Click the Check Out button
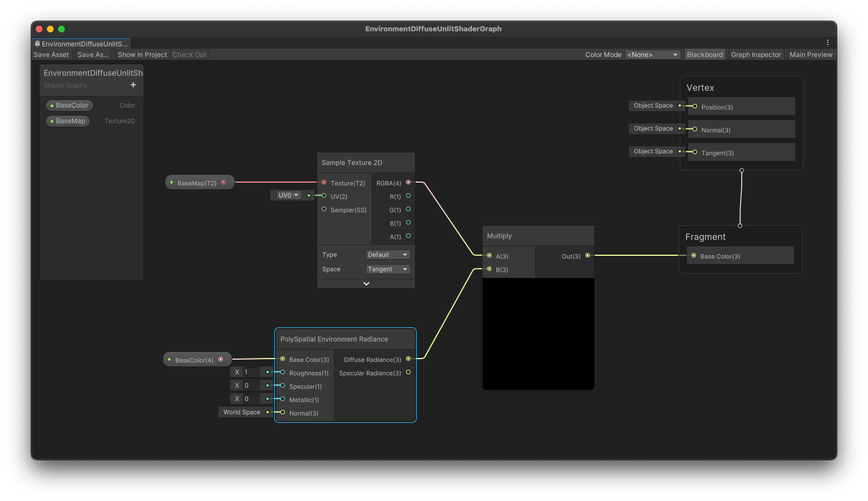Screen dimensions: 868x501 click(x=189, y=55)
